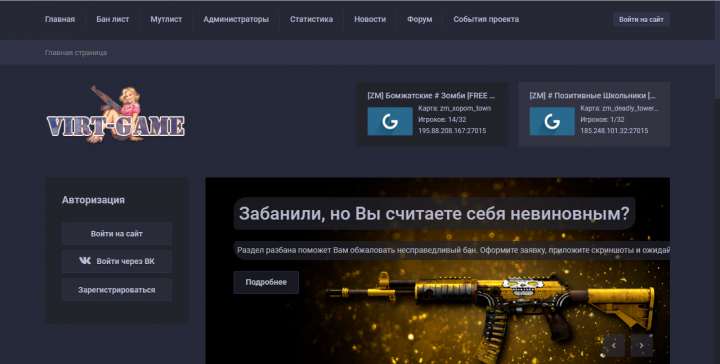Screen dimensions: 720x364
Task: Open События проекта in the navbar
Action: coord(486,19)
